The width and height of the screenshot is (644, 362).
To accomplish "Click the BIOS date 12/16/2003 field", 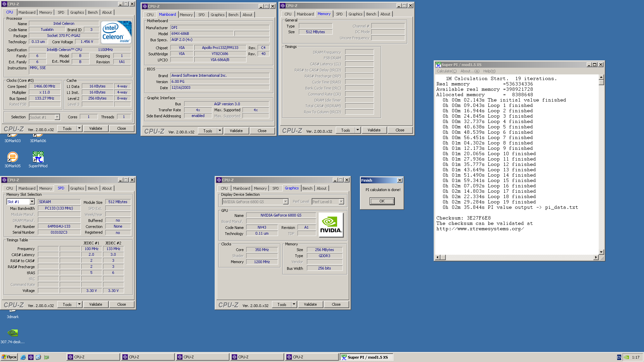I will [x=220, y=87].
